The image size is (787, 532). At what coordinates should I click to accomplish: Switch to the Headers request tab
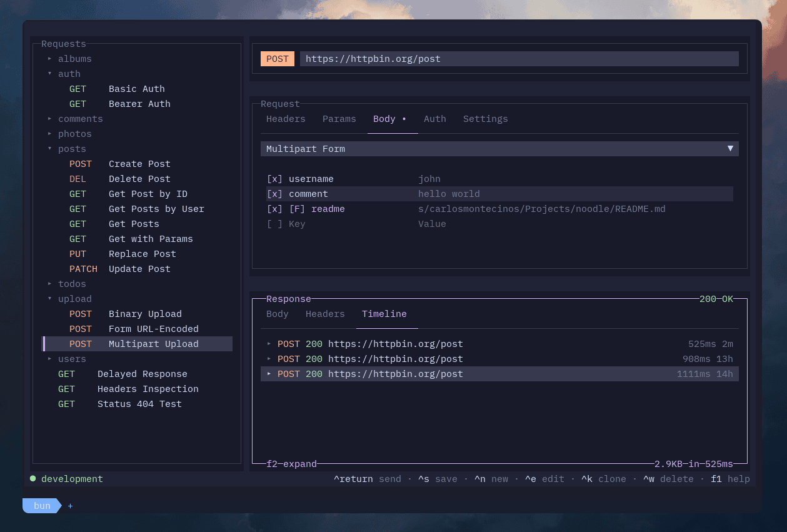coord(286,119)
